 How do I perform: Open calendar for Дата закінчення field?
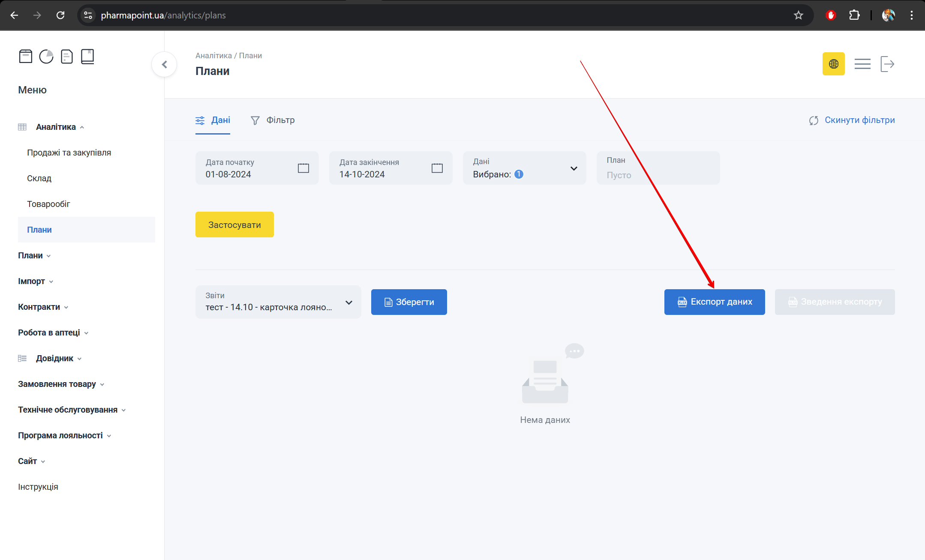tap(437, 168)
